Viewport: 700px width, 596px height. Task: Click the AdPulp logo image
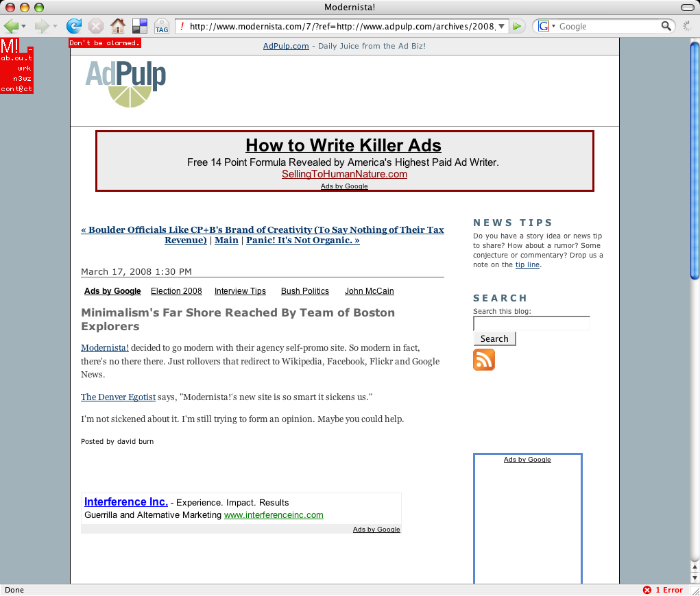[125, 84]
